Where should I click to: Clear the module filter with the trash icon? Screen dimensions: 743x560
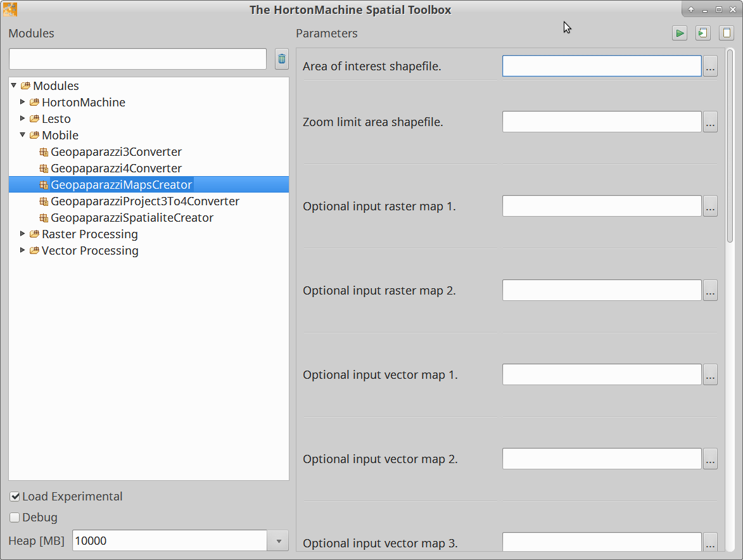(282, 59)
